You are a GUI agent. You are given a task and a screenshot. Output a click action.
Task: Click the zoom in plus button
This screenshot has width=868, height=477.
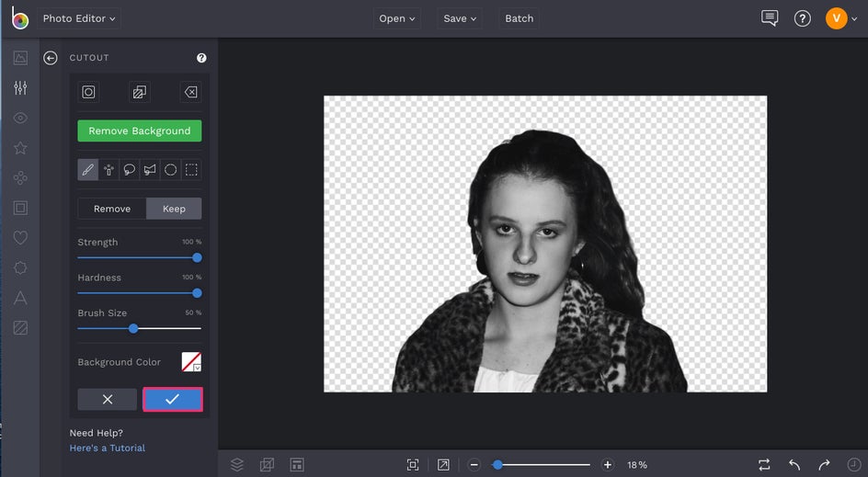click(607, 465)
